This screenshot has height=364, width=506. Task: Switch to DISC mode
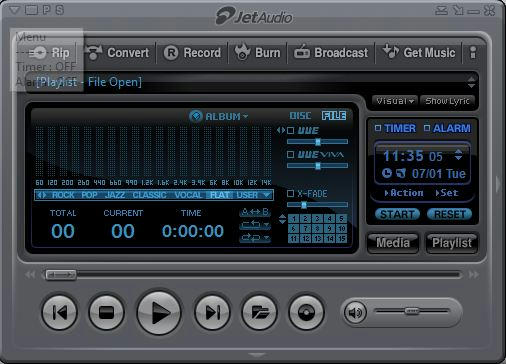pos(300,116)
